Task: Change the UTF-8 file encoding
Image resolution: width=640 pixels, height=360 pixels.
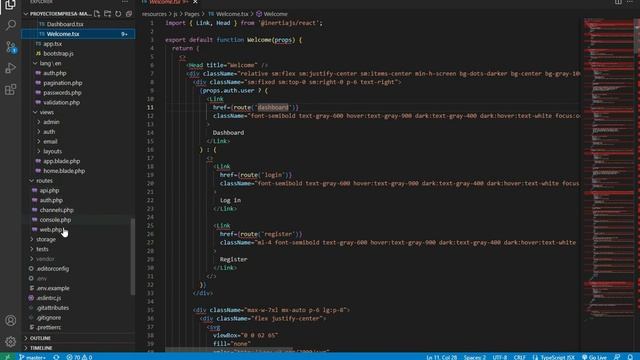Action: pyautogui.click(x=500, y=357)
